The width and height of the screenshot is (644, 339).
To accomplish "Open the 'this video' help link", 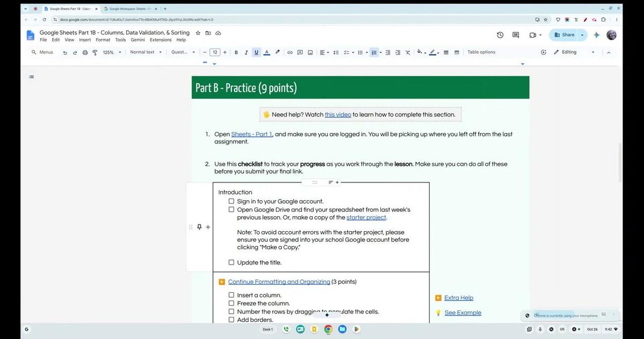I will coord(338,115).
